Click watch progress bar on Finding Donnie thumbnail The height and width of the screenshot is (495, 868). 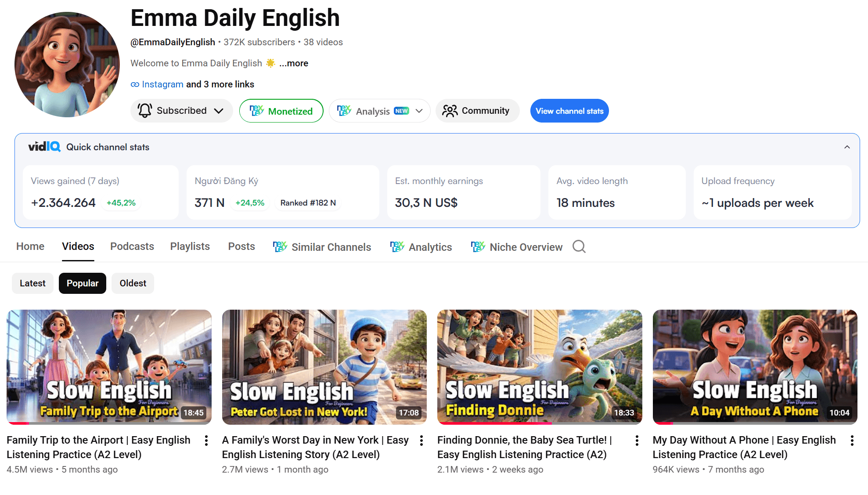click(540, 423)
